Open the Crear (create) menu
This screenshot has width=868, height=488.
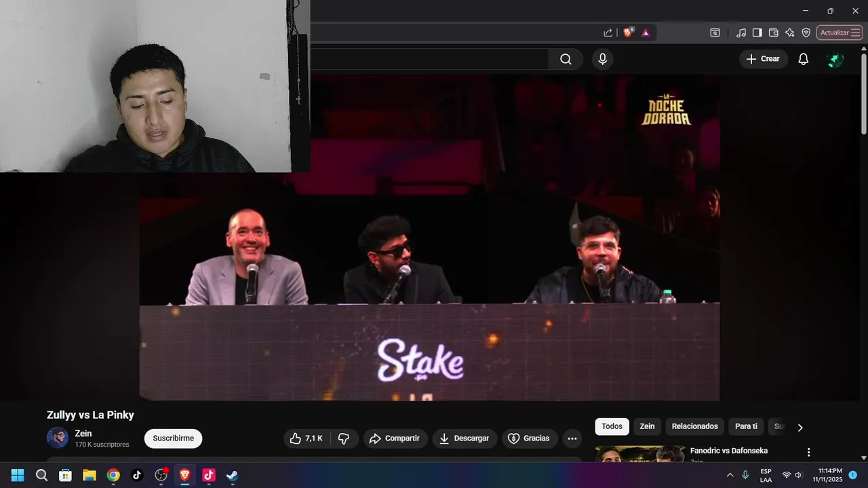point(764,59)
